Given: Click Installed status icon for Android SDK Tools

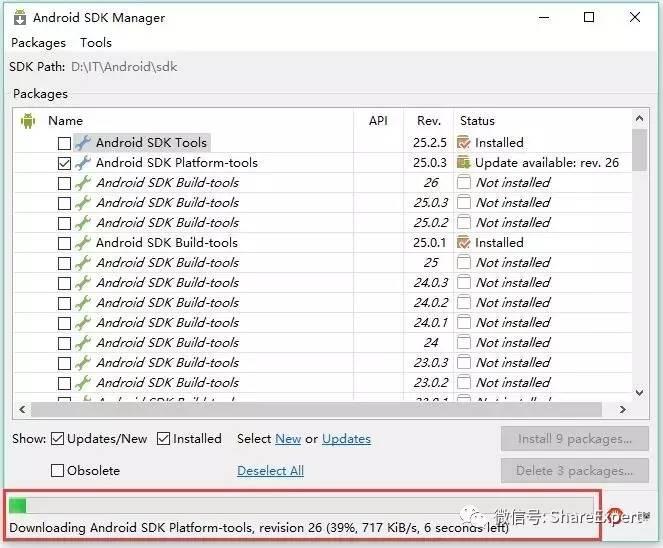Looking at the screenshot, I should (464, 143).
